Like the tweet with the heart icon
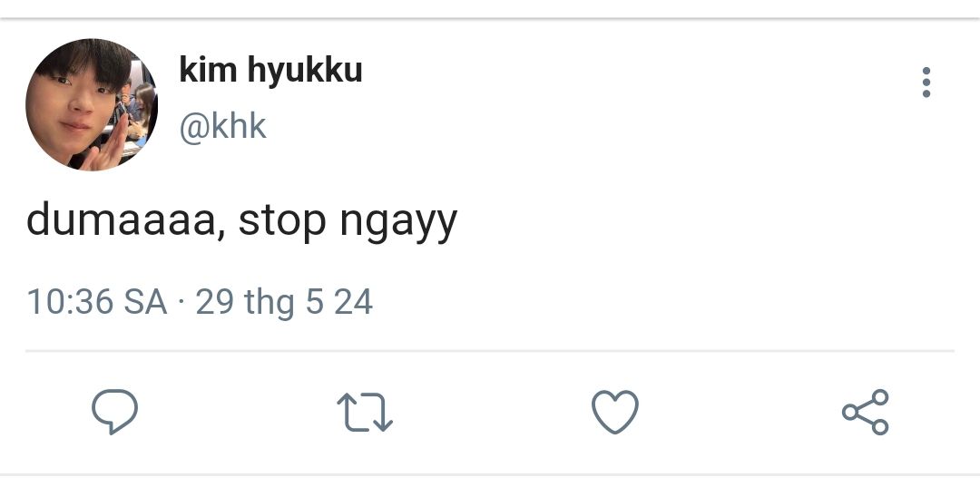 coord(615,413)
